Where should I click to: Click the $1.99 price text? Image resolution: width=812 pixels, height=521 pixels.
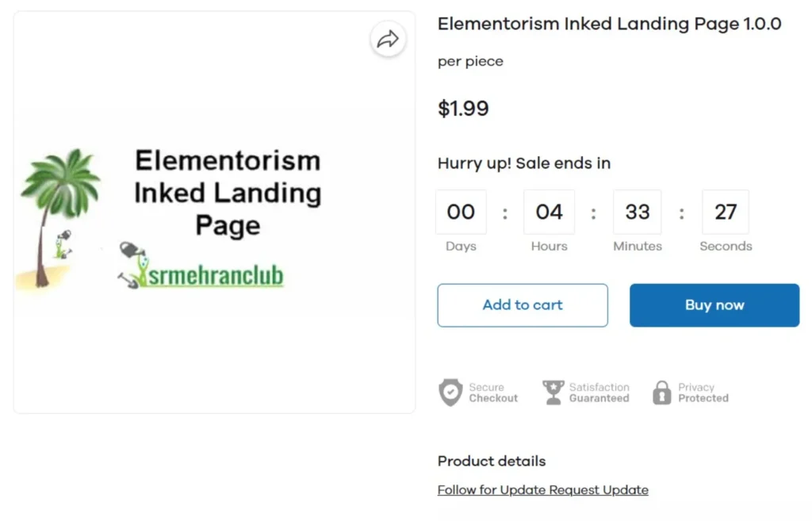pyautogui.click(x=463, y=109)
